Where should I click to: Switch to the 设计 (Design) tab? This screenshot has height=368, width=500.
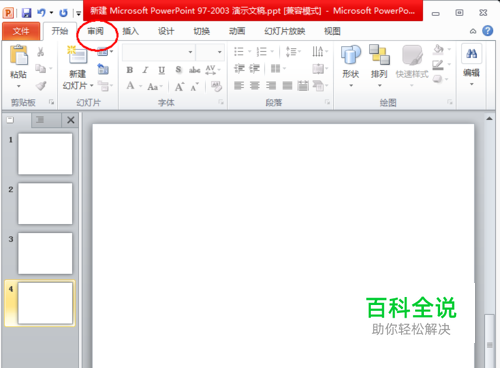[166, 31]
